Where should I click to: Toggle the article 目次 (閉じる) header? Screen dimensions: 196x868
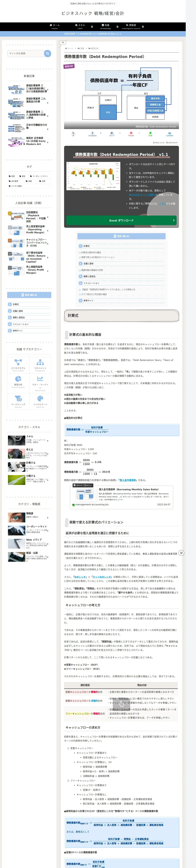(121, 236)
